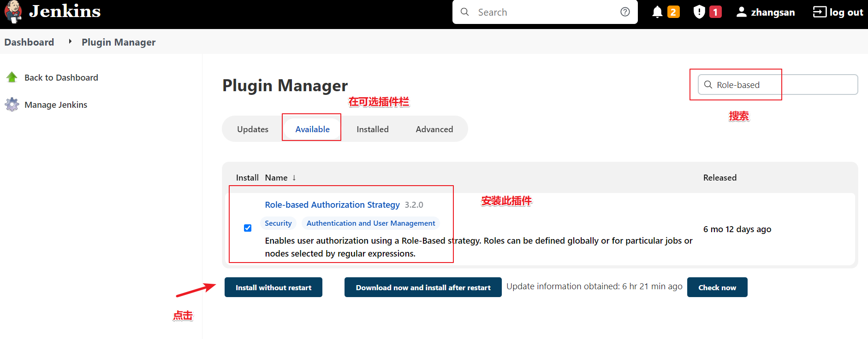
Task: Click the Manage Jenkins gear icon
Action: 12,105
